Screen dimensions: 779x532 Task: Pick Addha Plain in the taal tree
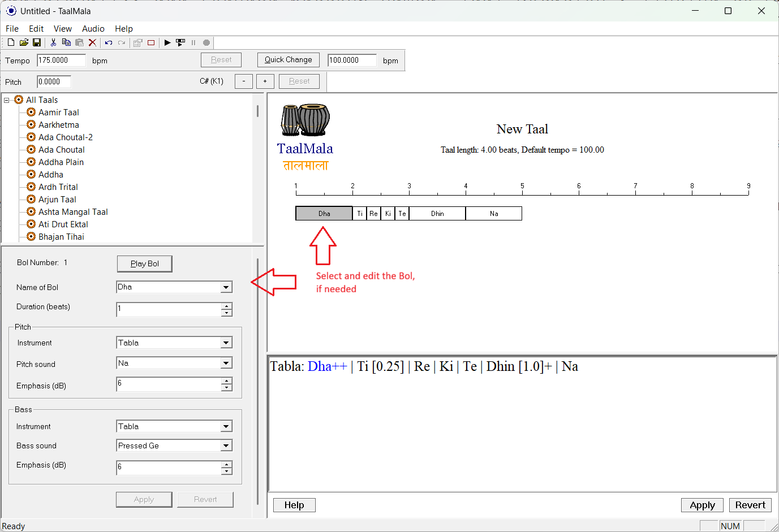61,162
